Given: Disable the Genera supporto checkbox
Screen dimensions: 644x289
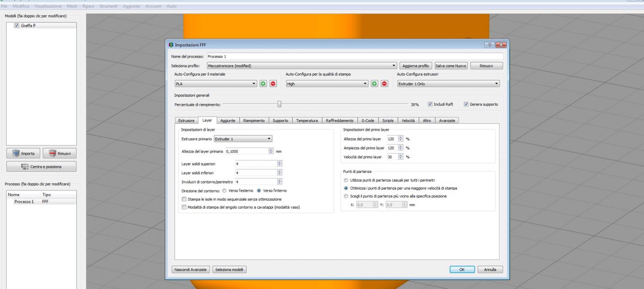Looking at the screenshot, I should [x=466, y=104].
